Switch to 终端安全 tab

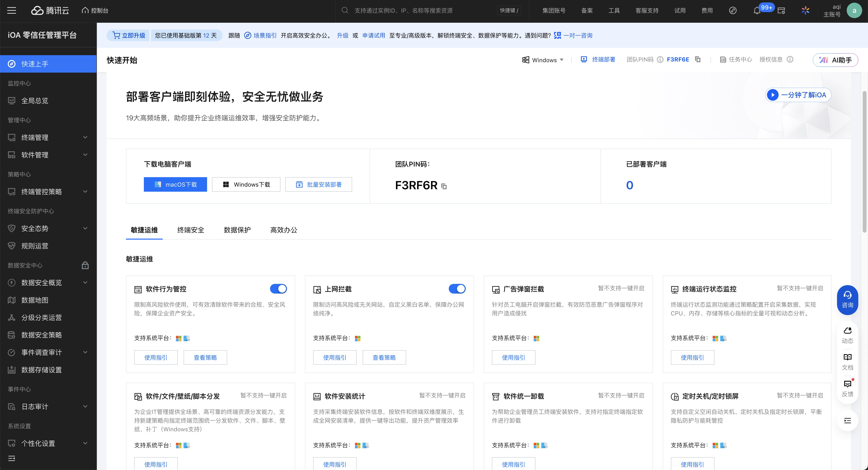[191, 230]
